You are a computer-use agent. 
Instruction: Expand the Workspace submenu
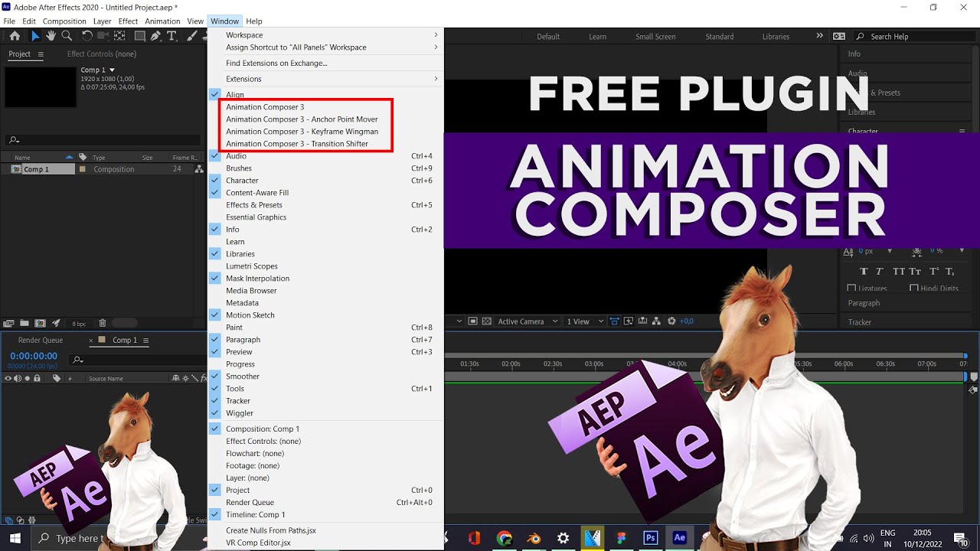click(x=325, y=35)
